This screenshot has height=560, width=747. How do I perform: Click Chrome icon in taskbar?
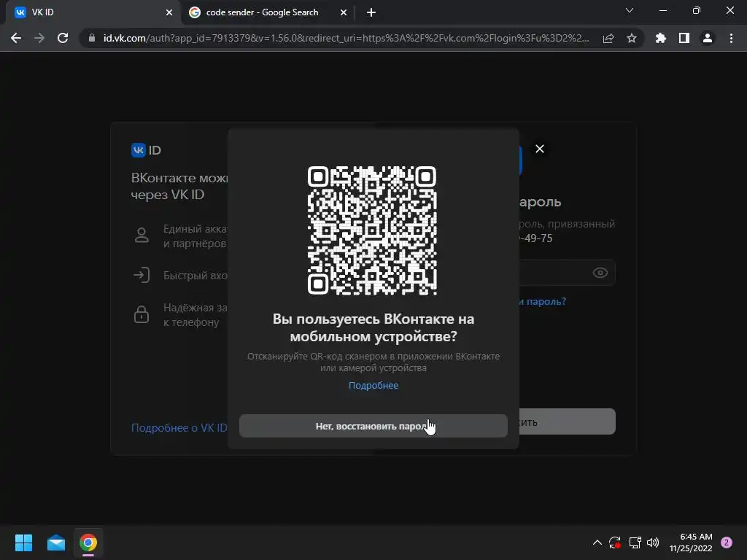88,542
